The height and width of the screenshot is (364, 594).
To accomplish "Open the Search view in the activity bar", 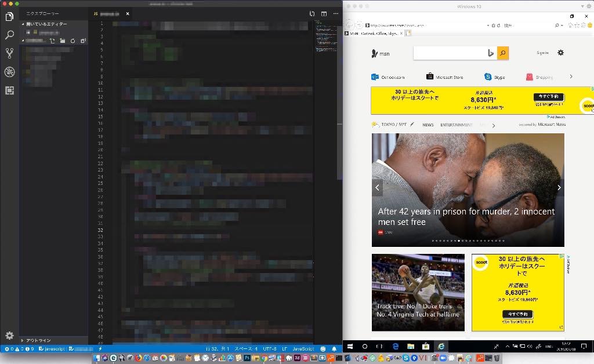I will click(9, 35).
